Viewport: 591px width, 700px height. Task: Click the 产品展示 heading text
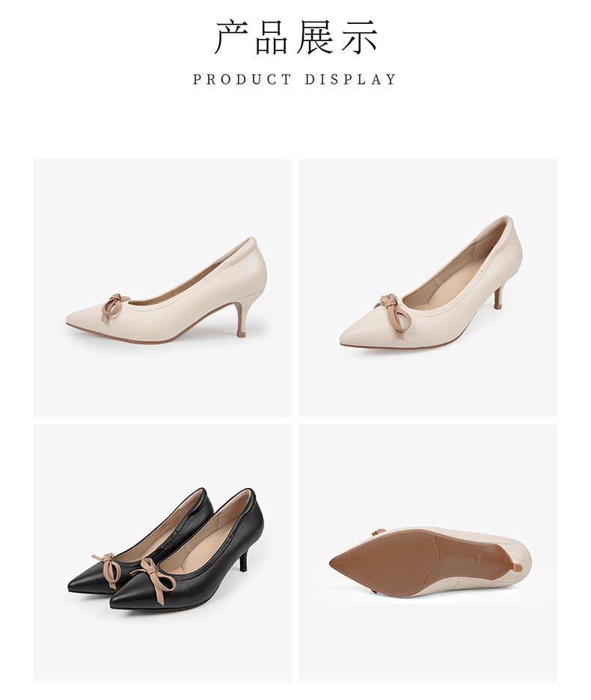(295, 37)
